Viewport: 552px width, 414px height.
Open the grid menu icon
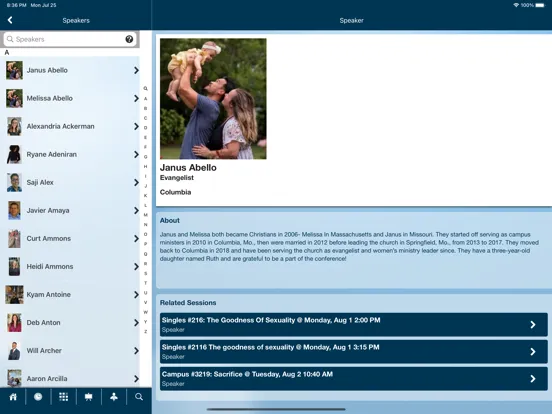(x=63, y=397)
